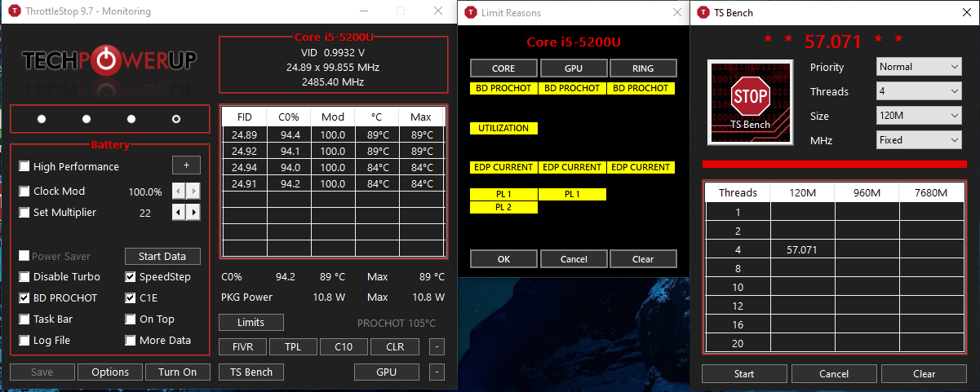Screen dimensions: 980x392
Task: Click the GPU header in Limit Reasons
Action: coord(574,68)
